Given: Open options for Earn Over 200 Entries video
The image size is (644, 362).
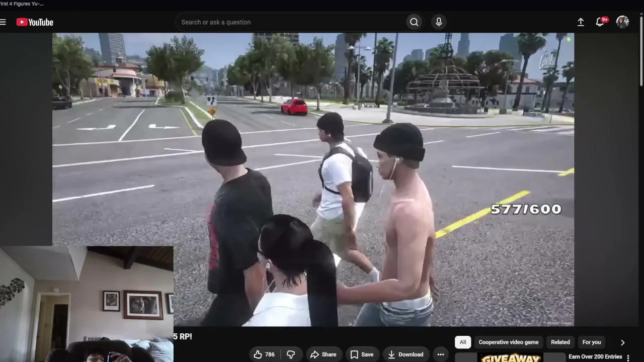Looking at the screenshot, I should [628, 357].
